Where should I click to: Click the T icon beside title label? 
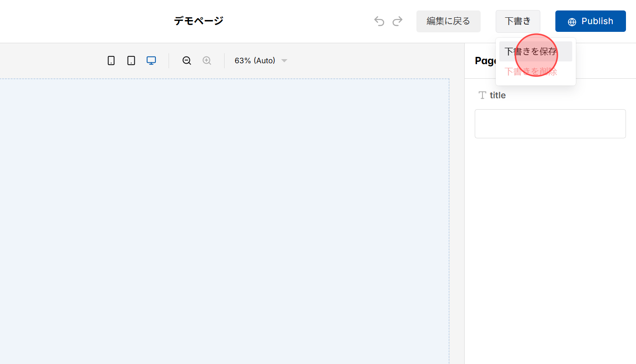coord(482,95)
